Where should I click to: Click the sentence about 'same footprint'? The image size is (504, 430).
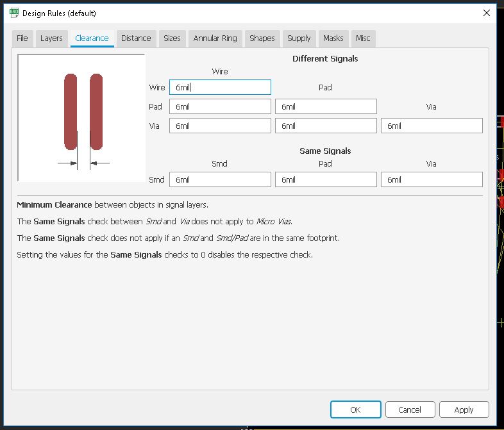(178, 238)
